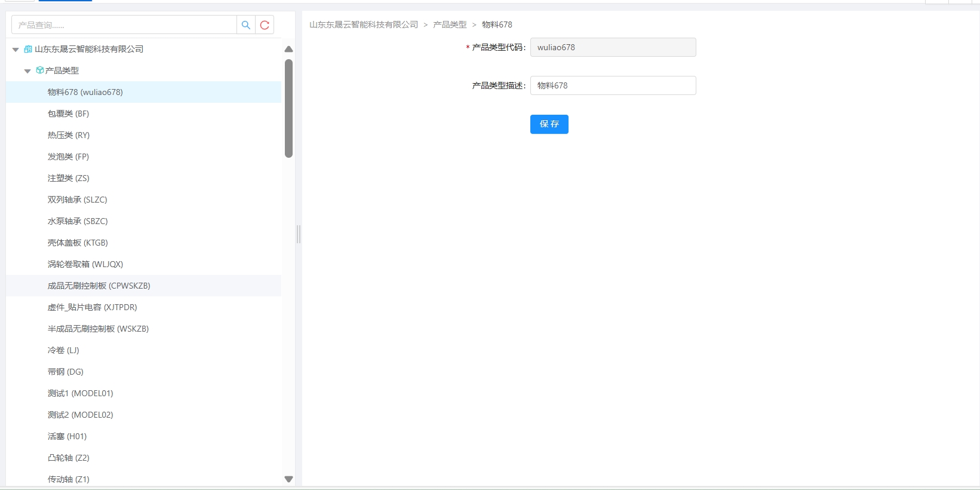
Task: Click the 保存 button
Action: 549,124
